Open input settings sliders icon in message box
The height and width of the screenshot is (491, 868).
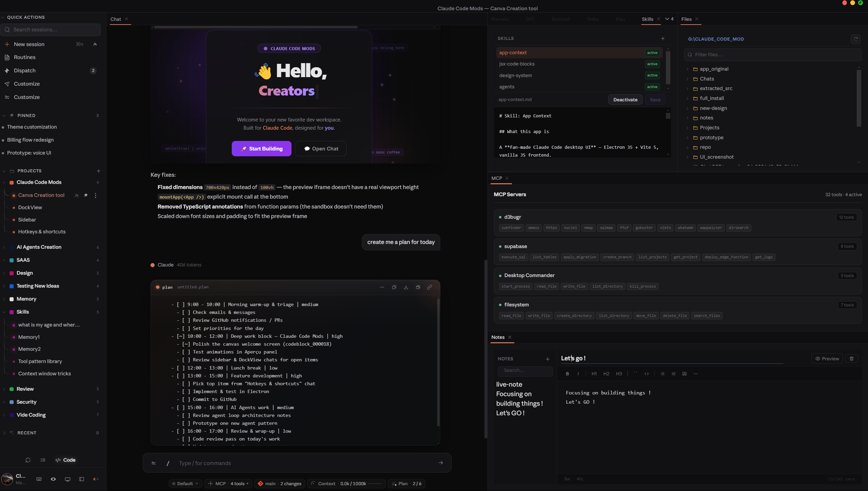pos(154,463)
